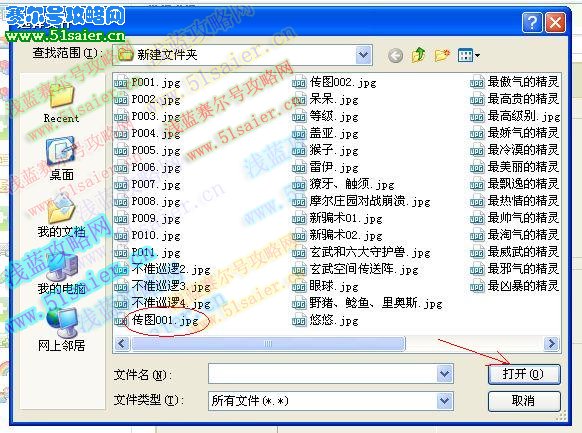
Task: Click the 打开 button
Action: pos(524,374)
